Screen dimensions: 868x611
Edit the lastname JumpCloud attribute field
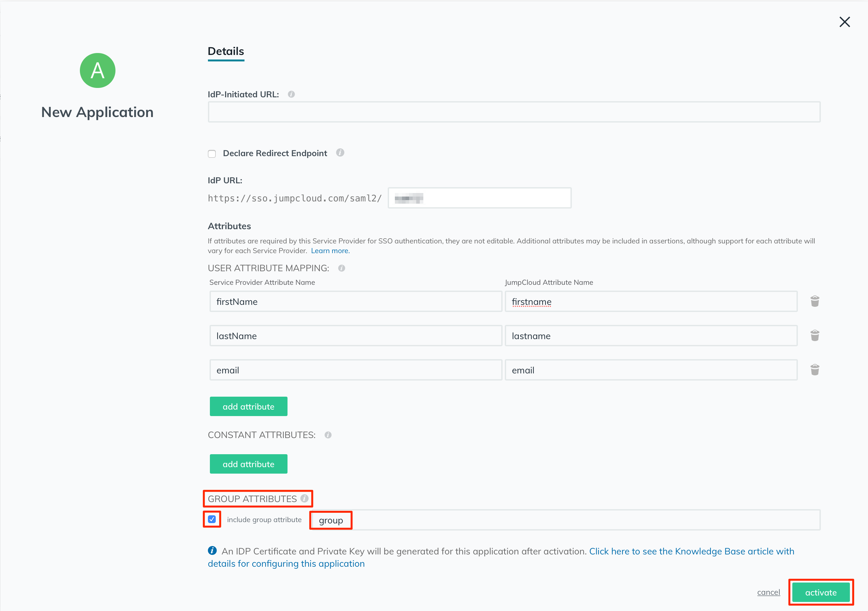pos(651,336)
